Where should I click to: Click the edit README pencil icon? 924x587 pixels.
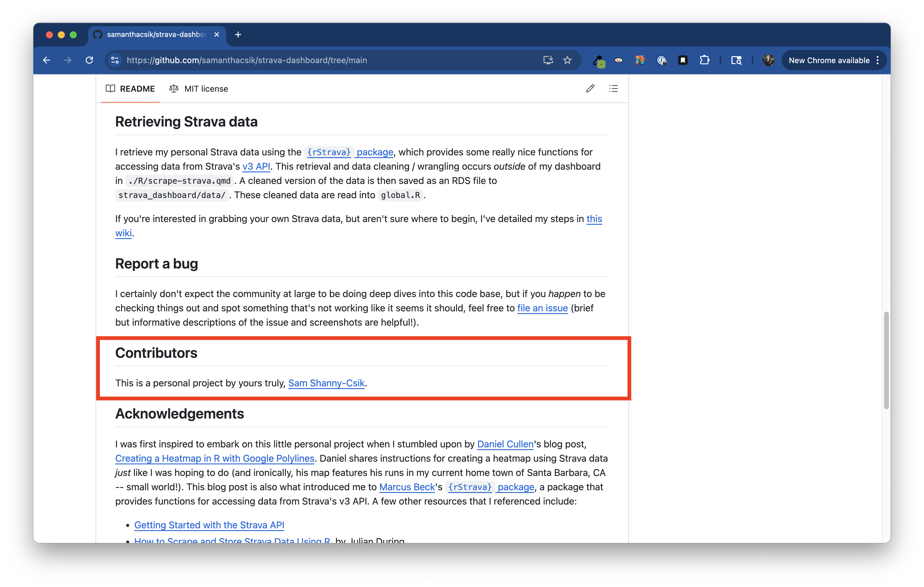click(x=590, y=89)
